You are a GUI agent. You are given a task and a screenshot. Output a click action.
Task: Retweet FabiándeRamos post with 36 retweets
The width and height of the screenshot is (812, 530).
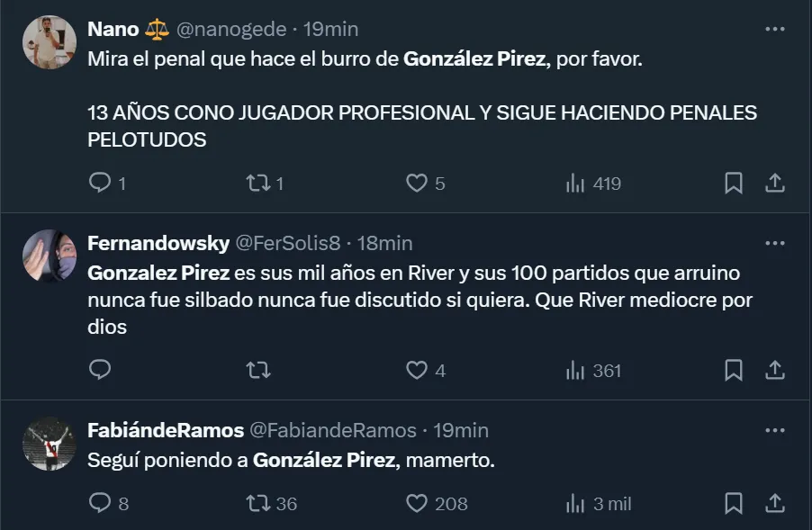click(x=257, y=503)
